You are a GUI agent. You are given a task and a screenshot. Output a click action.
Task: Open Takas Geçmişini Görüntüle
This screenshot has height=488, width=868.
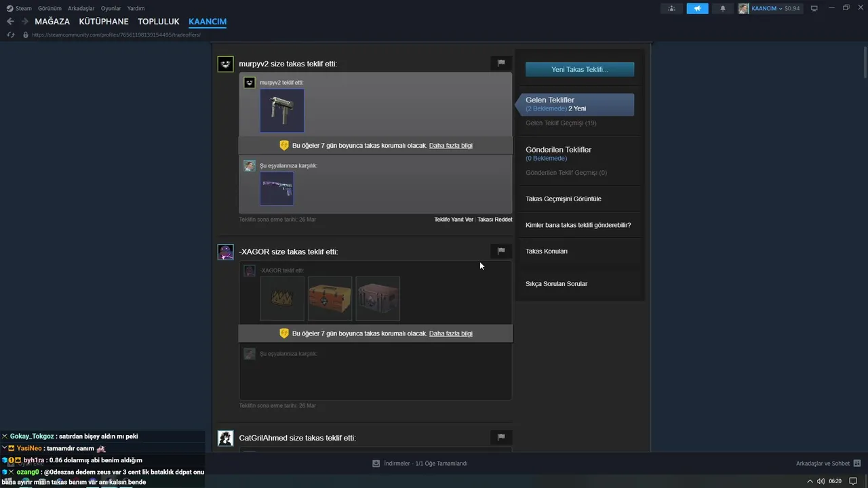[x=564, y=199]
